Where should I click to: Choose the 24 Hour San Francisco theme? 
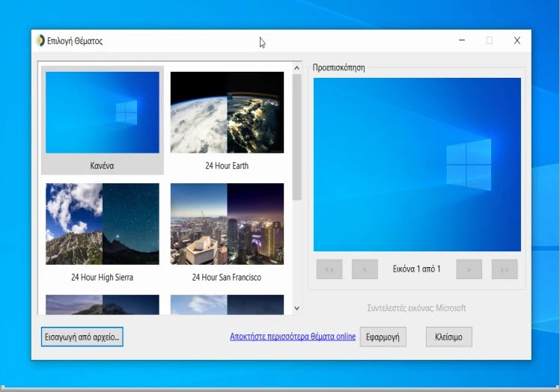227,224
